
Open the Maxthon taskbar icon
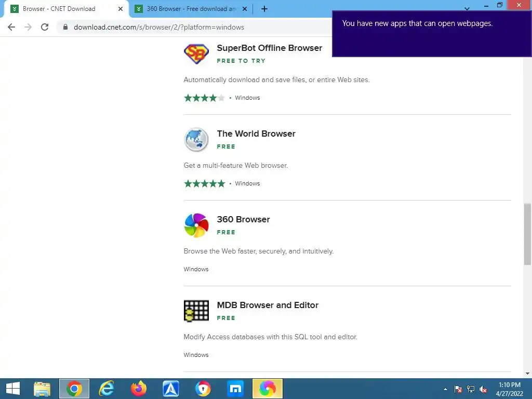click(235, 389)
